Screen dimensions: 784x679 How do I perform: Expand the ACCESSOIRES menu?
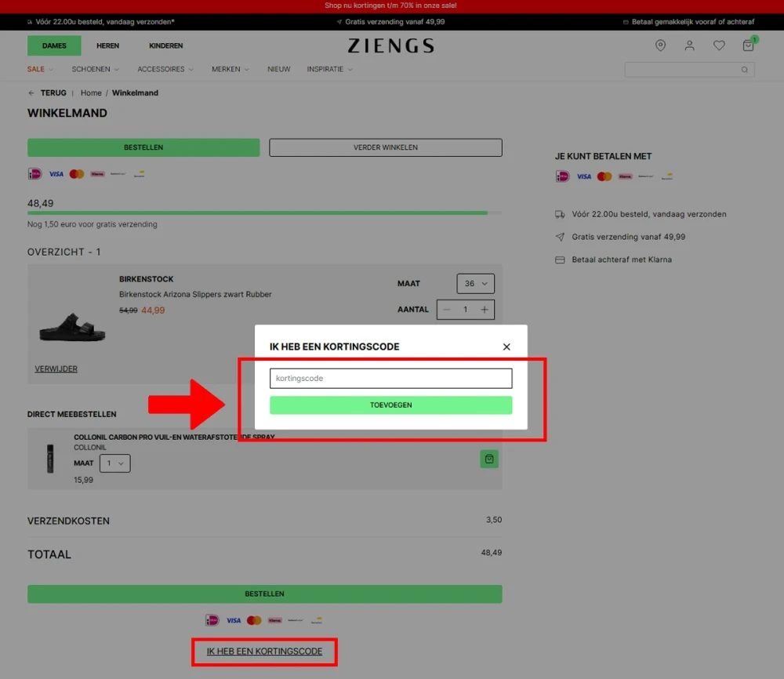pyautogui.click(x=165, y=69)
